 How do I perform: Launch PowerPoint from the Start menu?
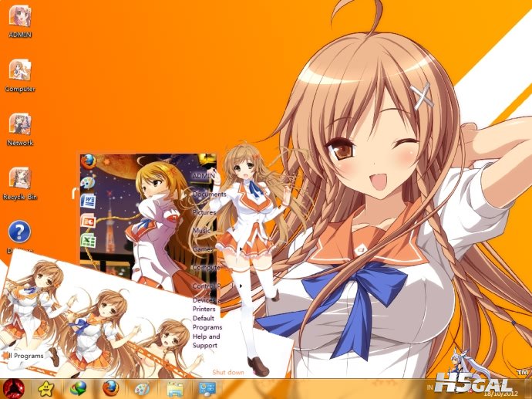(89, 221)
